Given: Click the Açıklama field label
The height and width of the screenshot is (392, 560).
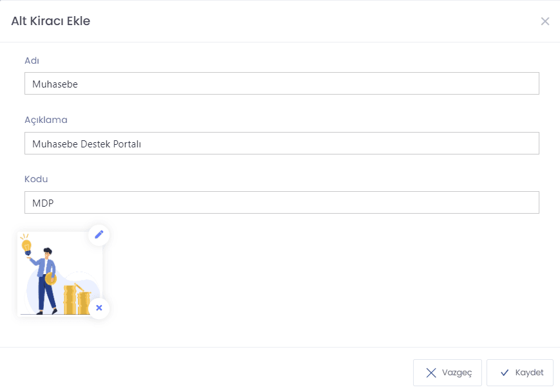Looking at the screenshot, I should pos(46,120).
